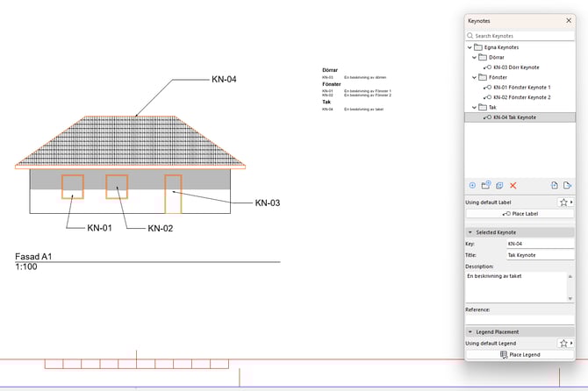Click the red delete keynote icon

[513, 186]
